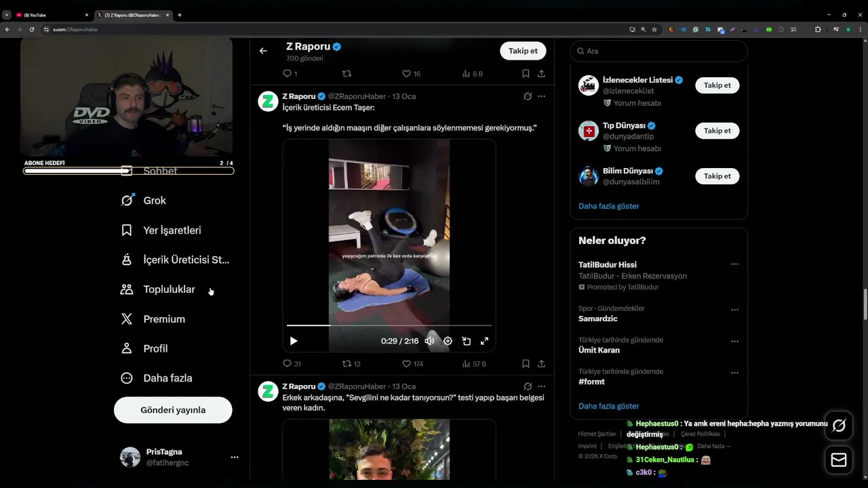Viewport: 868px width, 488px height.
Task: Follow Bilim Dünyası account
Action: pyautogui.click(x=717, y=176)
